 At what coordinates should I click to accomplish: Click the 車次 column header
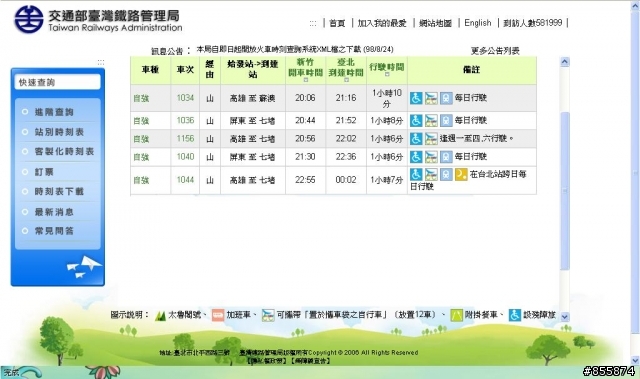tap(185, 70)
